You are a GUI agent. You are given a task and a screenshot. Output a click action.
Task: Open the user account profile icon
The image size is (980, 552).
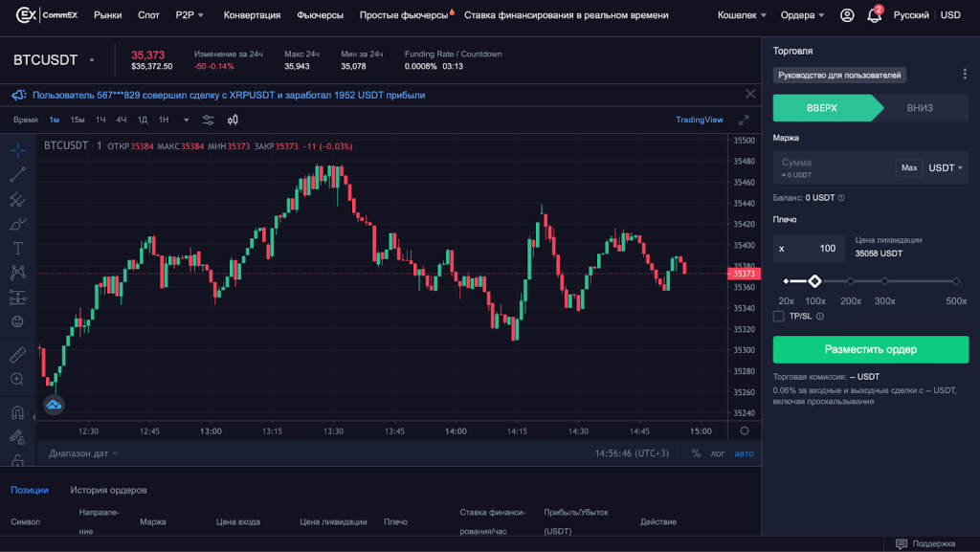click(x=847, y=15)
